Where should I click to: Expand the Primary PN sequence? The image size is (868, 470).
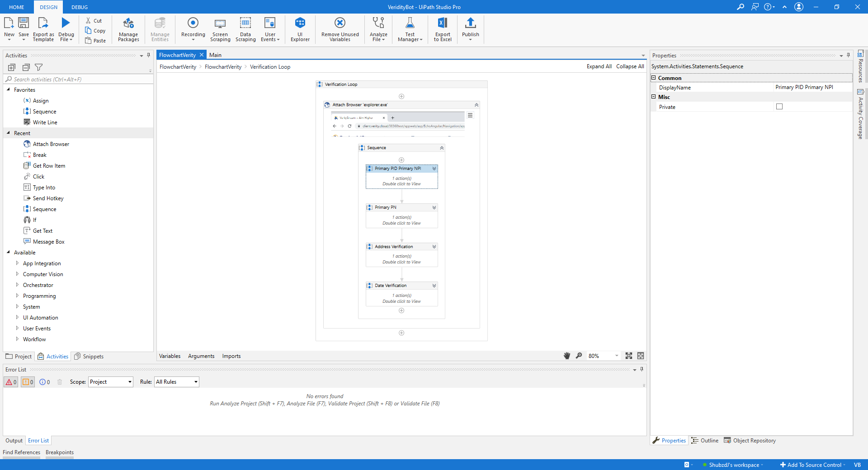(x=434, y=207)
